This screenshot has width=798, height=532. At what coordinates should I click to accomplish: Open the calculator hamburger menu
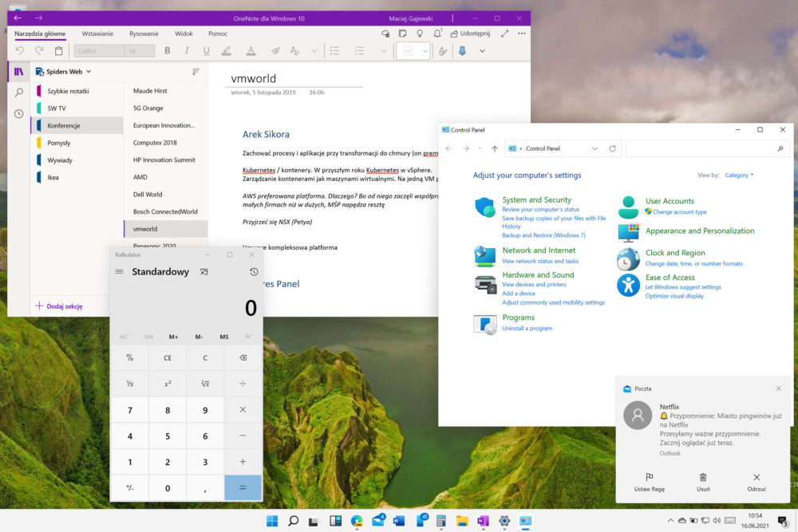pos(119,272)
